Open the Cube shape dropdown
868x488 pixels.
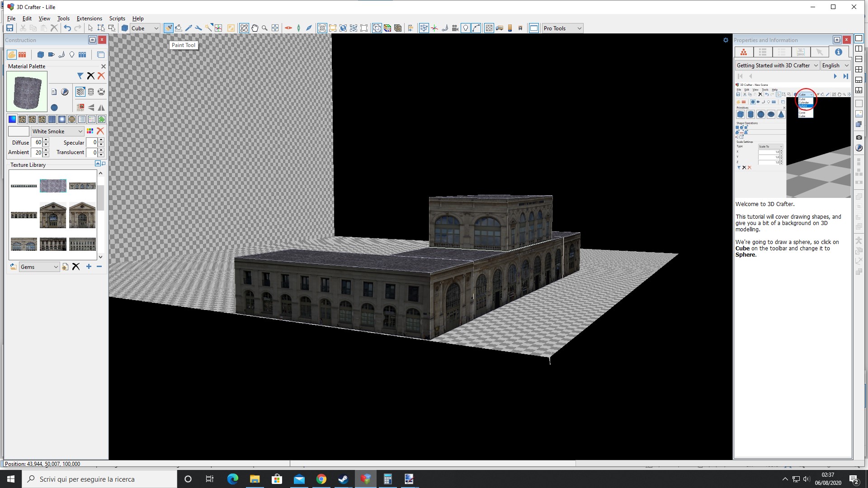[x=145, y=28]
